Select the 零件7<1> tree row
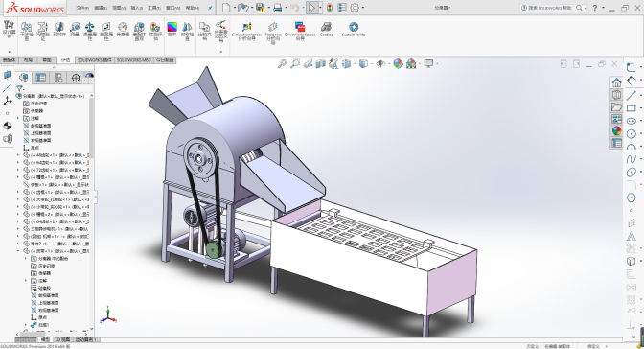This screenshot has width=644, height=349. (x=57, y=244)
